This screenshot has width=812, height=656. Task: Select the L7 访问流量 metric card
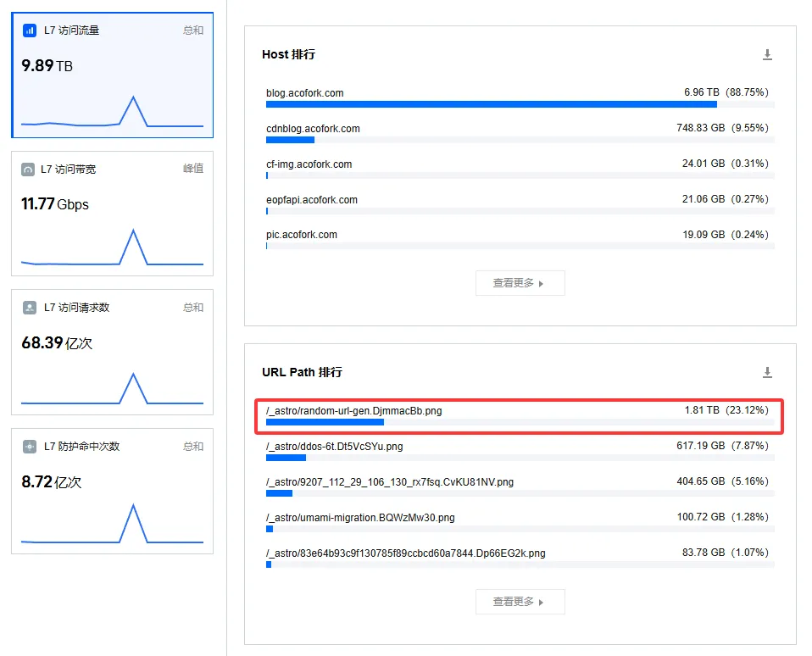click(112, 75)
